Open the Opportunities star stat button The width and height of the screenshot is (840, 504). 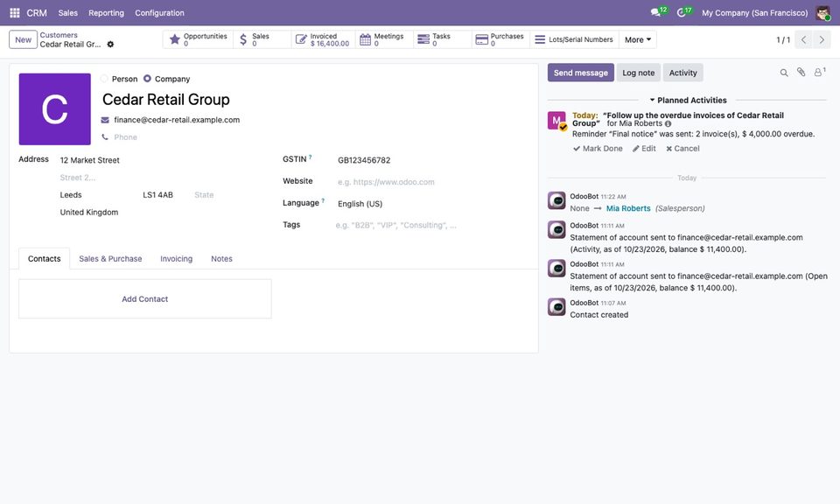coord(199,39)
